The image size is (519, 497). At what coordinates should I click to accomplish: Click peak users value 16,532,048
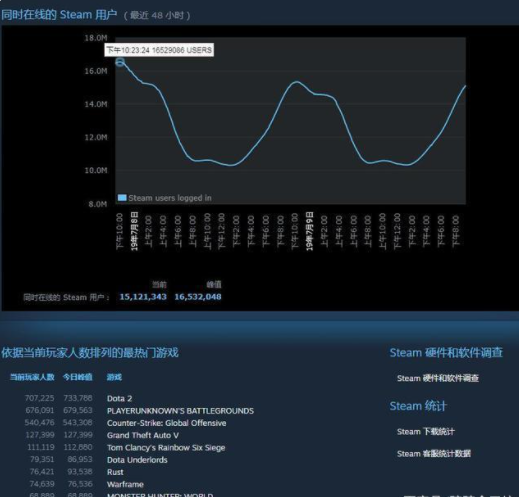click(198, 297)
